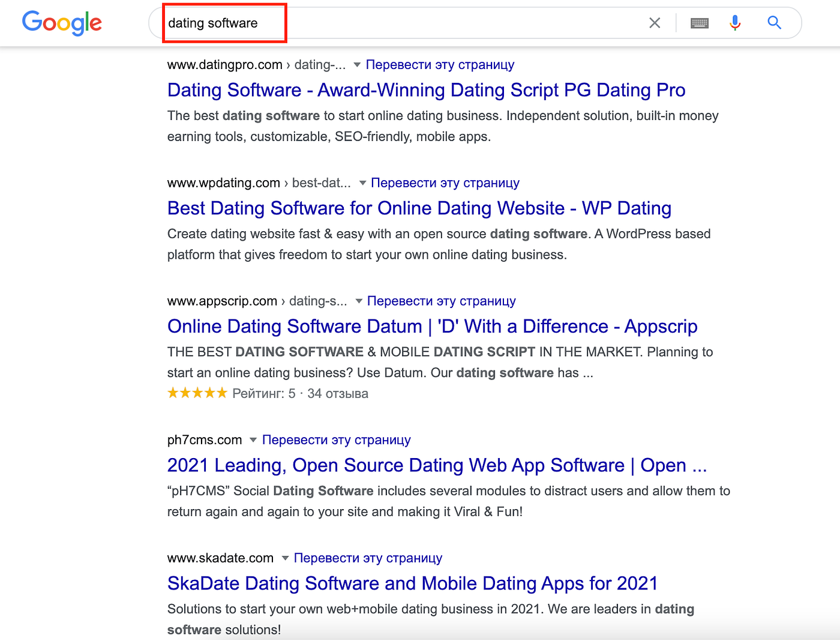Viewport: 840px width, 640px height.
Task: Click the www.skadate.com URL text
Action: pos(220,558)
